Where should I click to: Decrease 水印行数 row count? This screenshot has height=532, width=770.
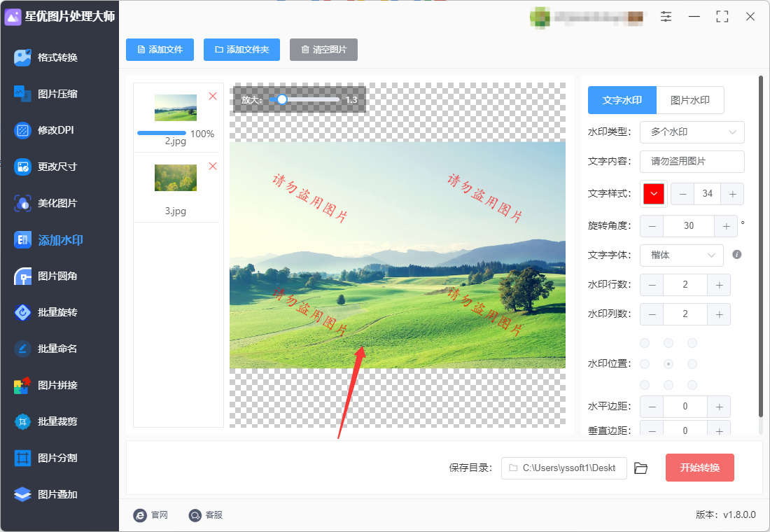pos(652,285)
